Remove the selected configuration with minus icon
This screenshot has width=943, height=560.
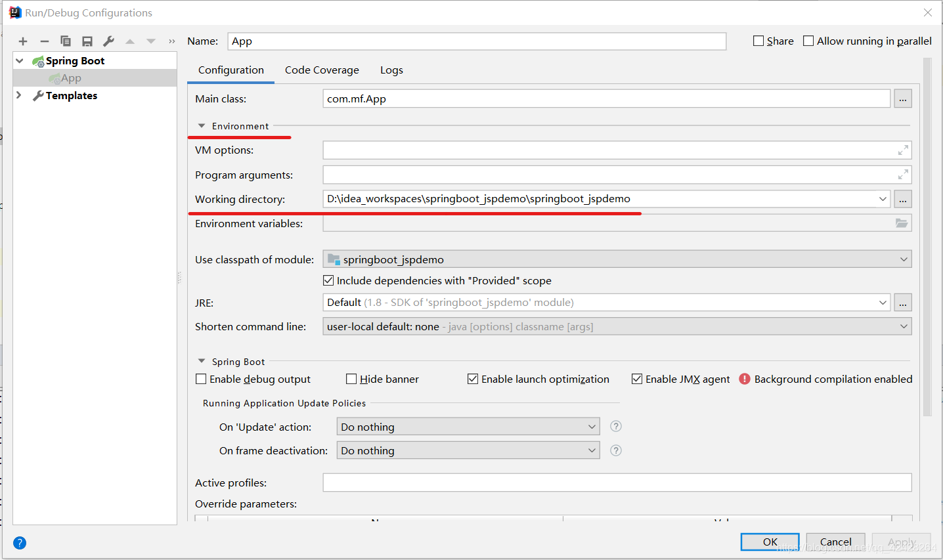44,41
